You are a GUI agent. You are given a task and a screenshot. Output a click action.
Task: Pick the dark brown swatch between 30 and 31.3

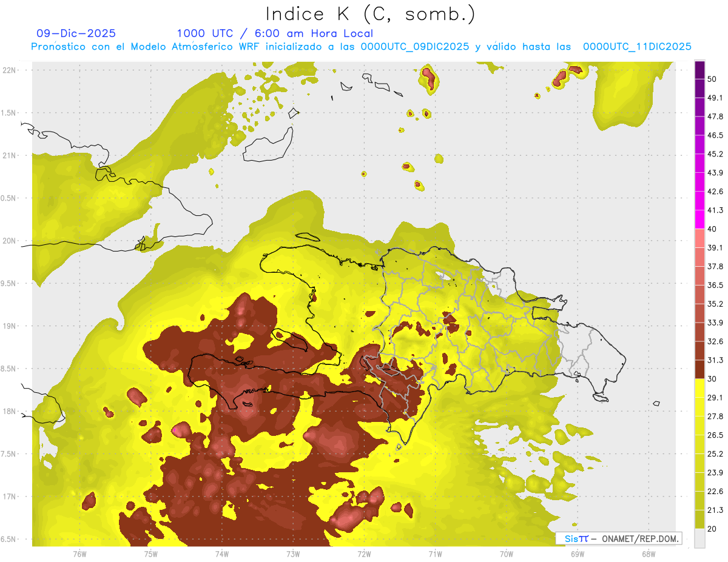[699, 369]
